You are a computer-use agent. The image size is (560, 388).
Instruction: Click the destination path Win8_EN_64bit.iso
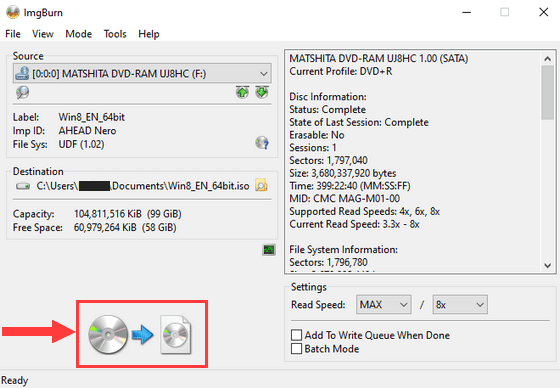pyautogui.click(x=143, y=186)
